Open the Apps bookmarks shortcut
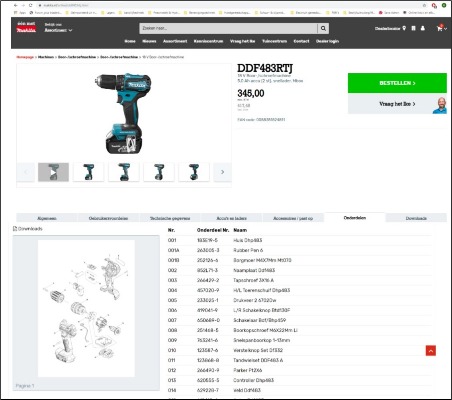This screenshot has width=452, height=400. [x=20, y=13]
